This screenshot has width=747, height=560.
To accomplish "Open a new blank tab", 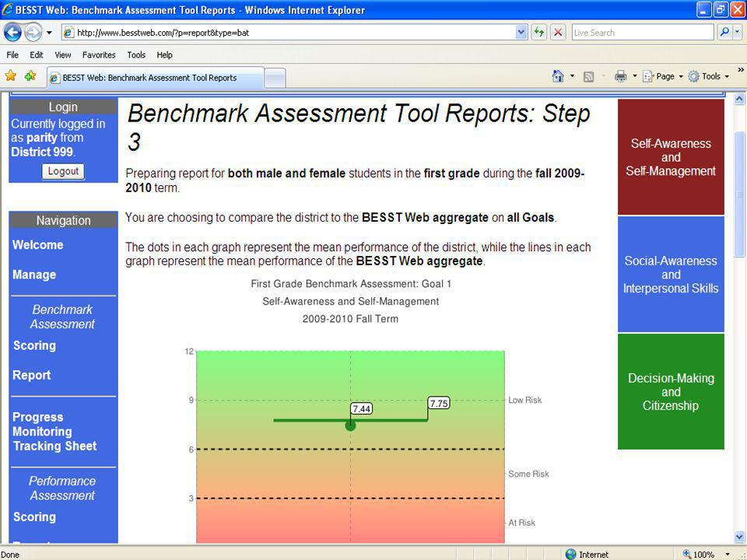I will [x=275, y=78].
